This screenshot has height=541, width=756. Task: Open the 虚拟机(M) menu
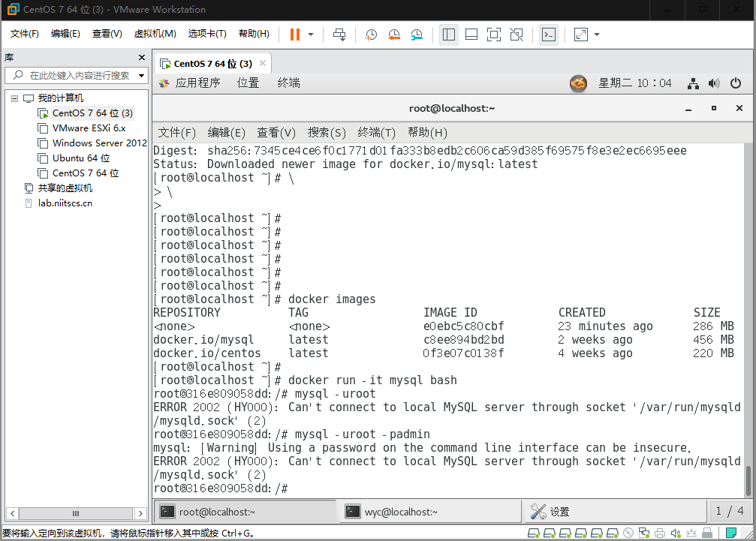click(x=155, y=33)
